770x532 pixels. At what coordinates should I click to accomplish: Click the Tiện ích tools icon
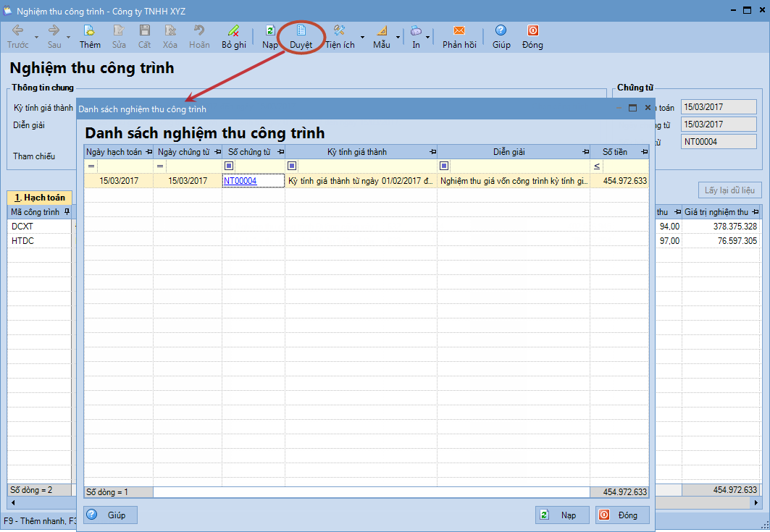339,31
